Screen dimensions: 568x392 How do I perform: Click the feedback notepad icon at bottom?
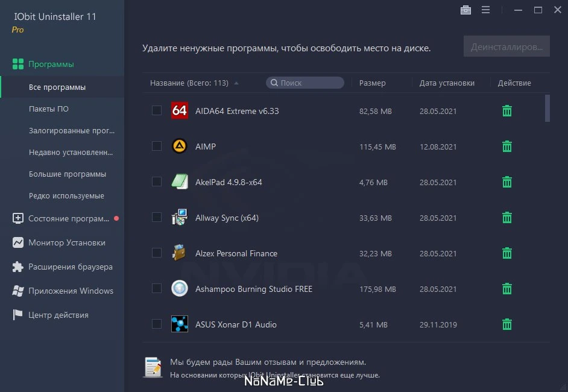coord(153,367)
